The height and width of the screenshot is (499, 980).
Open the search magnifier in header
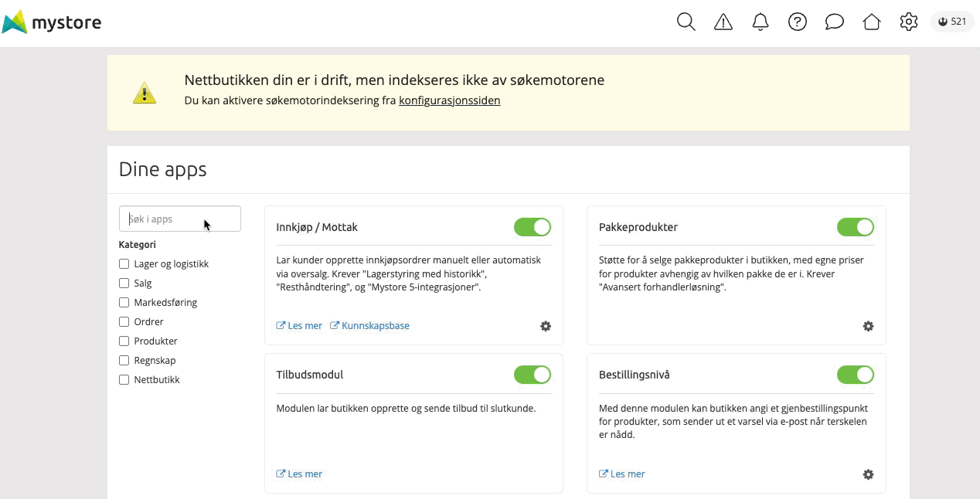pyautogui.click(x=686, y=22)
